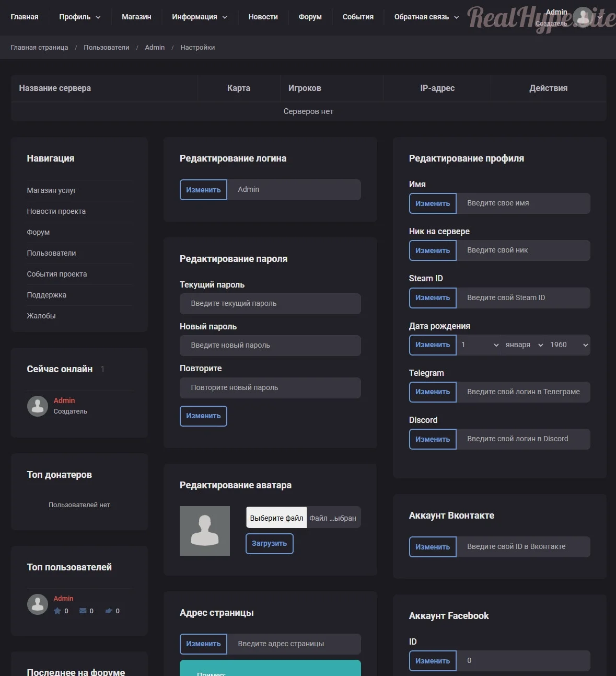
Task: Click the envelope messages icon under Admin
Action: pyautogui.click(x=83, y=611)
